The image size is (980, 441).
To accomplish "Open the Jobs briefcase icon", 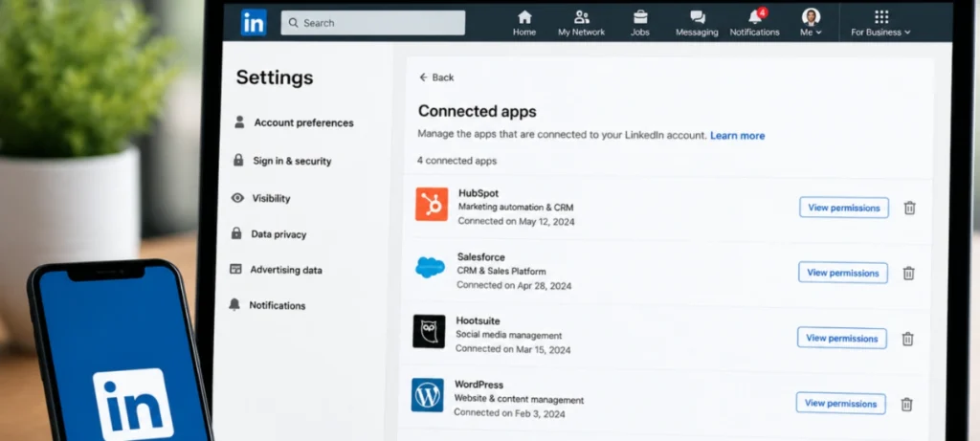I will pyautogui.click(x=640, y=17).
